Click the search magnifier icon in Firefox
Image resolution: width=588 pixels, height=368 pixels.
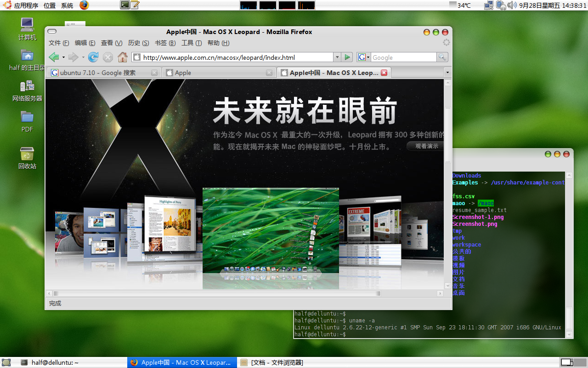tap(442, 57)
